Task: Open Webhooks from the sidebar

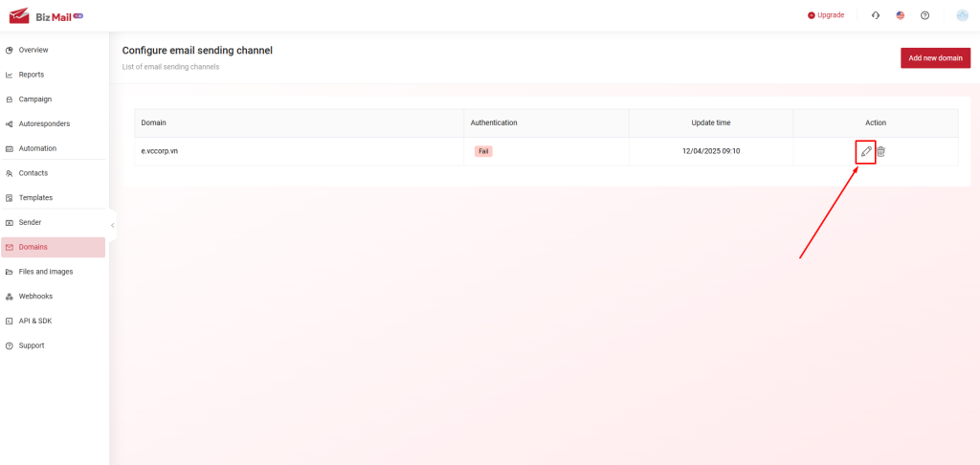Action: pyautogui.click(x=35, y=297)
